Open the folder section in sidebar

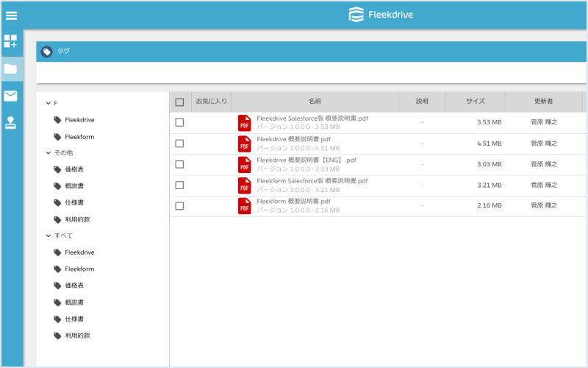pos(10,68)
